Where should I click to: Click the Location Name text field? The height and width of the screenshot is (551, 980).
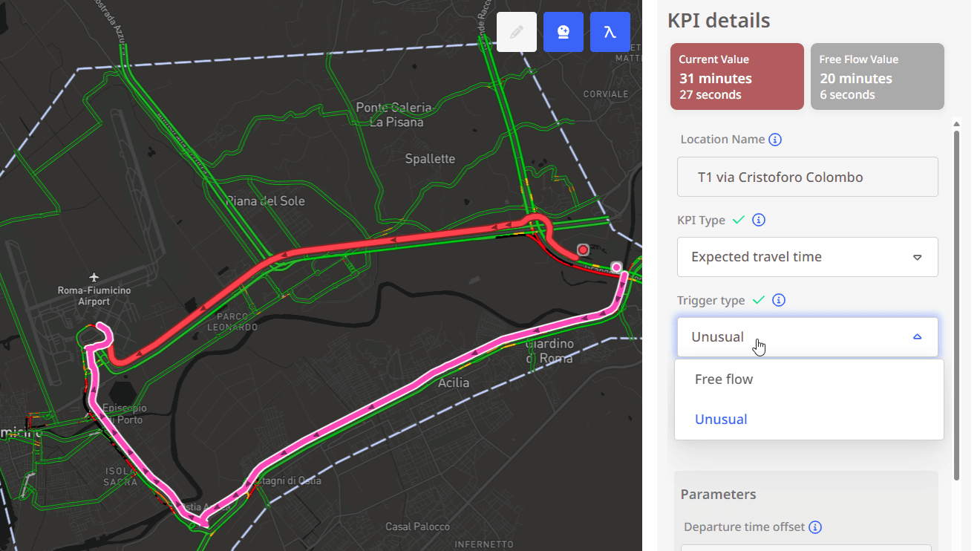click(x=807, y=177)
